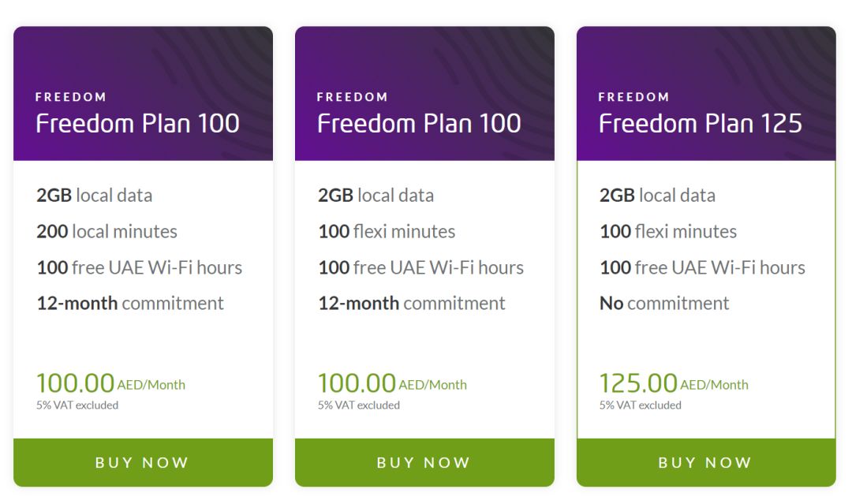Click the No commitment line on Plan 125

663,303
